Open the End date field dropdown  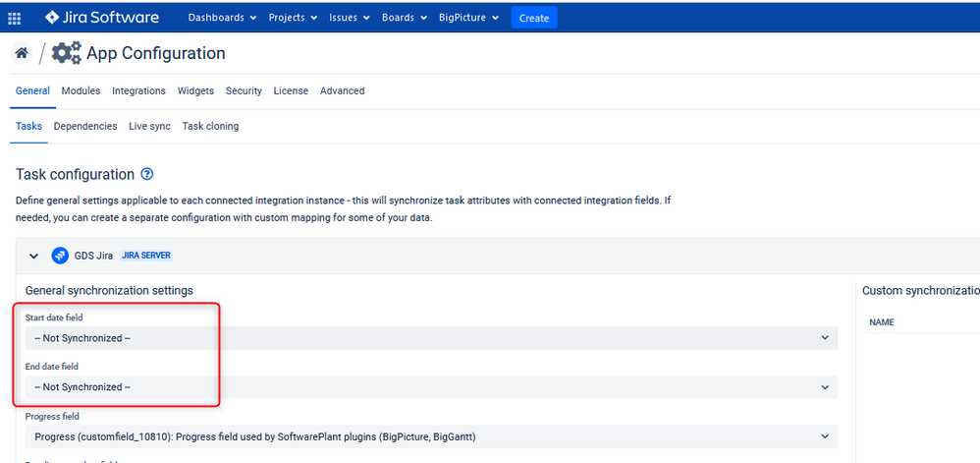431,387
